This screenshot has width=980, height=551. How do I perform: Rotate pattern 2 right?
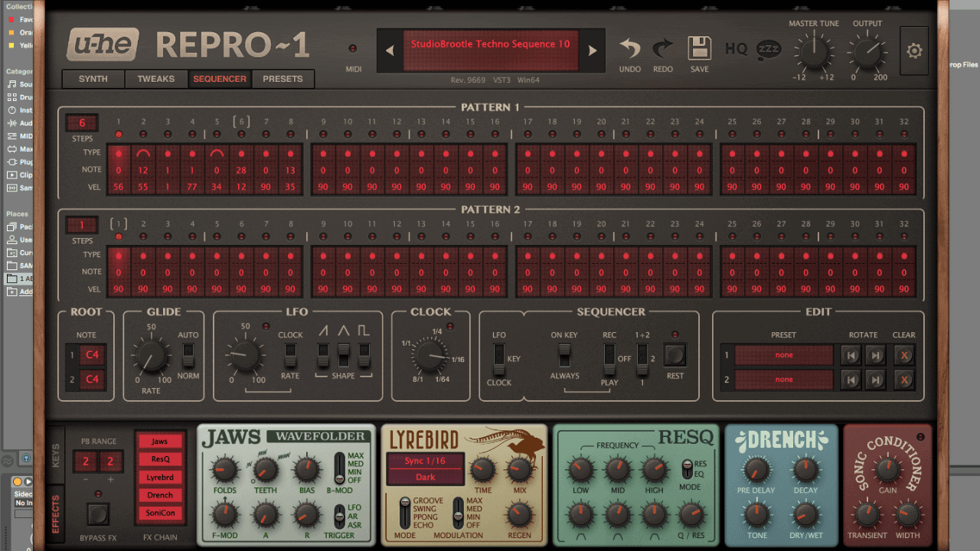tap(875, 379)
